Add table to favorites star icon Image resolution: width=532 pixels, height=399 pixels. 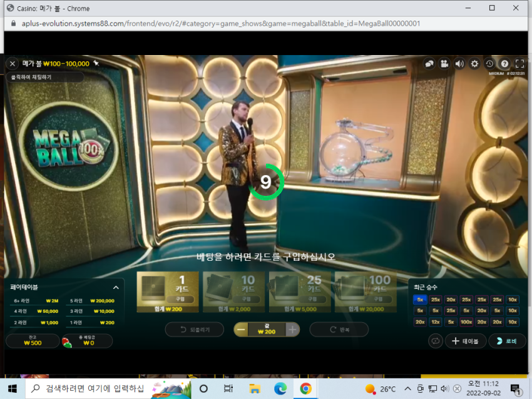point(96,63)
